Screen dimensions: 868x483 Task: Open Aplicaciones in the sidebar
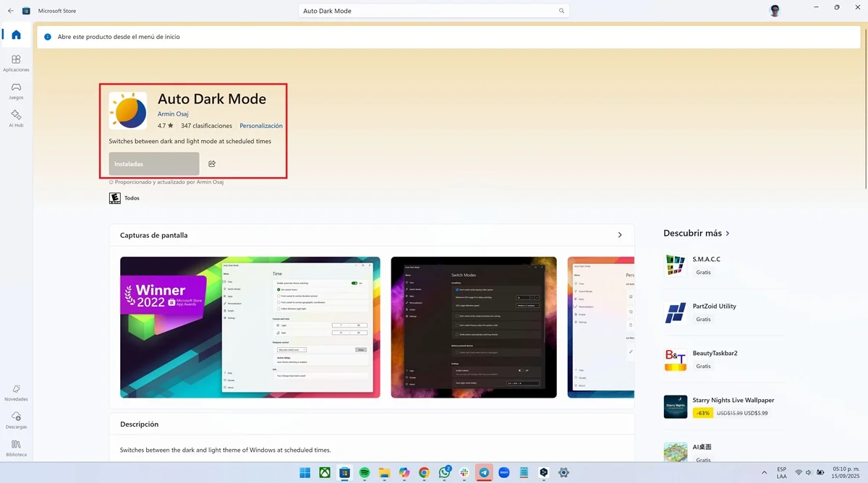point(16,63)
